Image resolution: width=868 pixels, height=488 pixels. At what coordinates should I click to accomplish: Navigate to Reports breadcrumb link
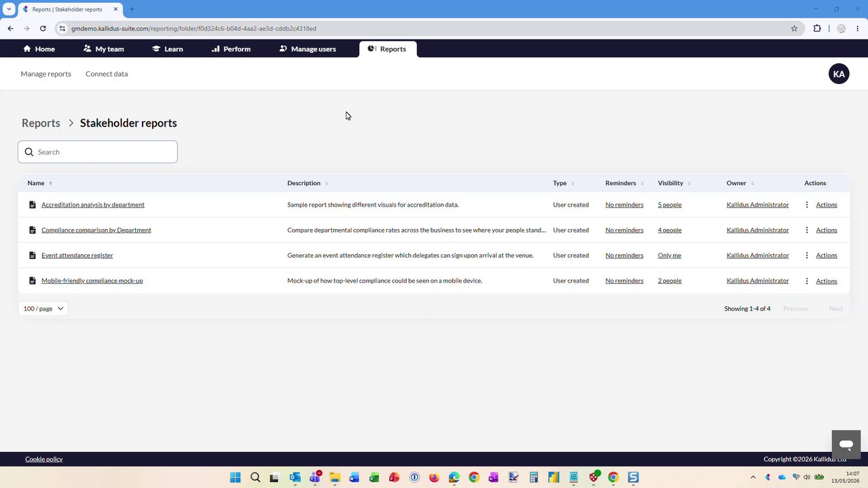41,123
